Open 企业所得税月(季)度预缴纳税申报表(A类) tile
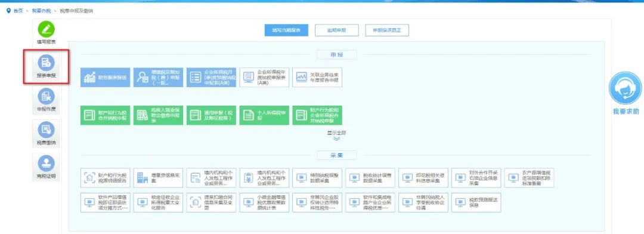The width and height of the screenshot is (644, 234). pyautogui.click(x=211, y=78)
